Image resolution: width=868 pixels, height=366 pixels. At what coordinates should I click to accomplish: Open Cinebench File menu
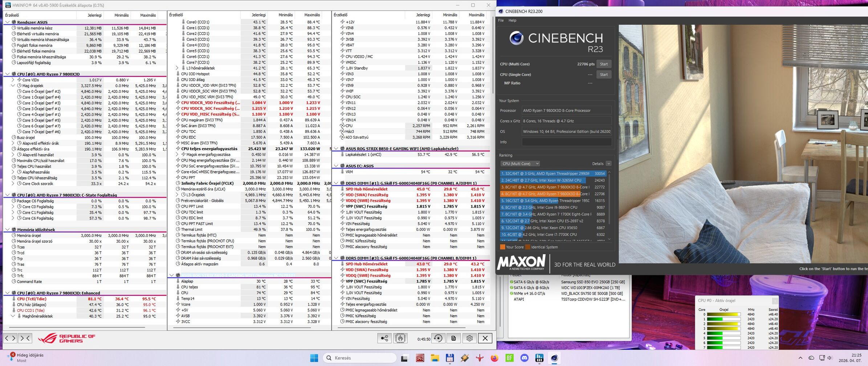click(501, 20)
